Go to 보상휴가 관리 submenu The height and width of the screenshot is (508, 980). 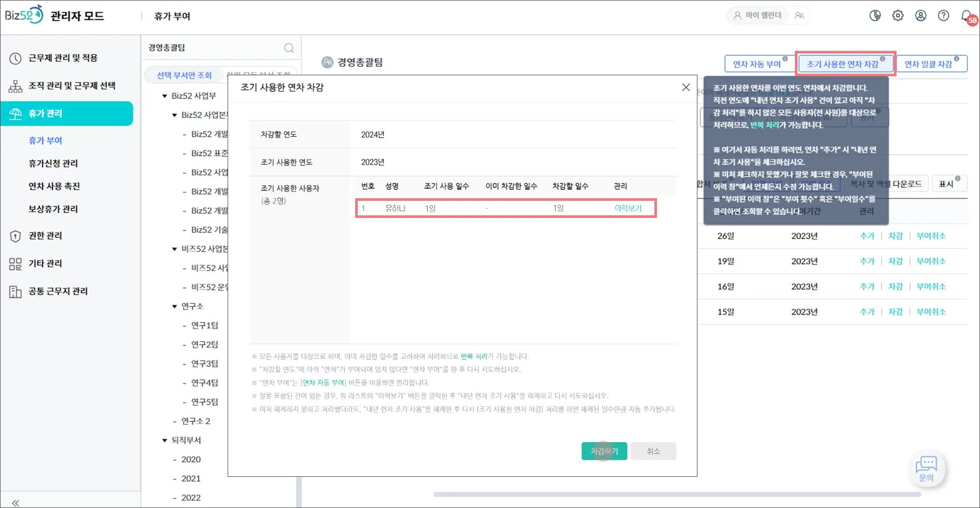click(x=53, y=209)
